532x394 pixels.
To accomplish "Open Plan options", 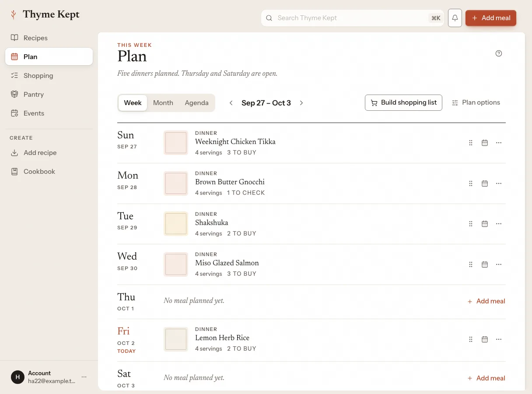I will (476, 102).
